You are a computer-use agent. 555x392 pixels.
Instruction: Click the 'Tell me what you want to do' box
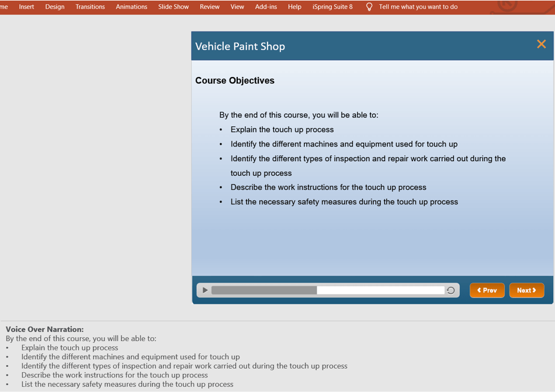(418, 7)
